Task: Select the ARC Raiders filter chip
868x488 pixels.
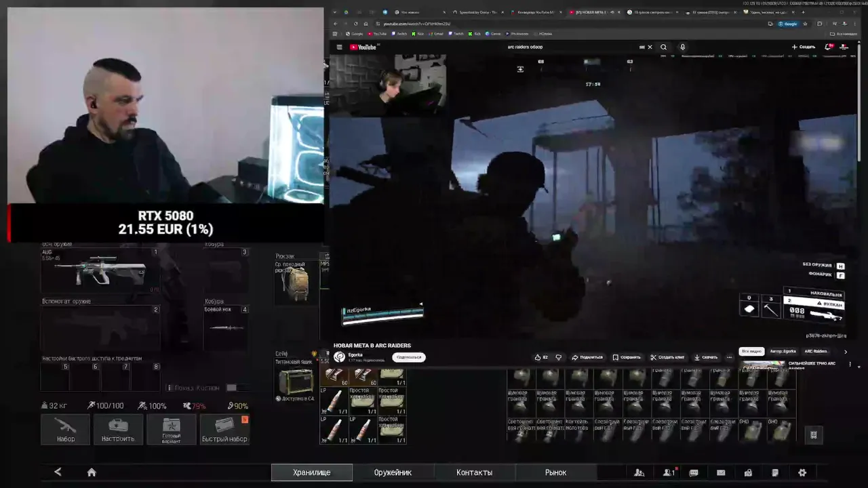Action: [816, 351]
